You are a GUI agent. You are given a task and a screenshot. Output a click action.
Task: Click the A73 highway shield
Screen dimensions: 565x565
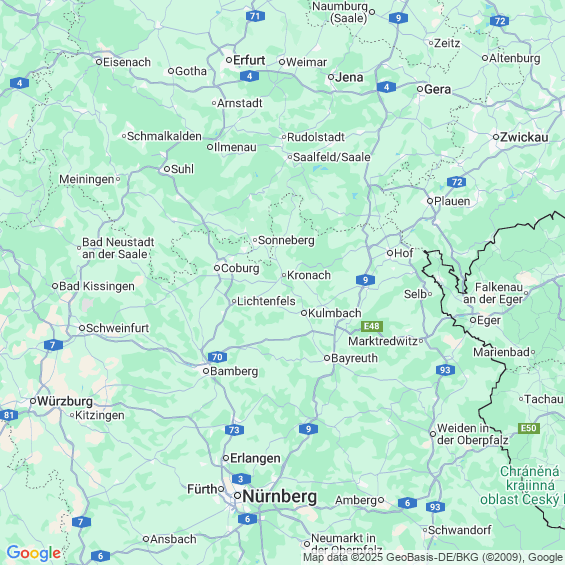234,430
